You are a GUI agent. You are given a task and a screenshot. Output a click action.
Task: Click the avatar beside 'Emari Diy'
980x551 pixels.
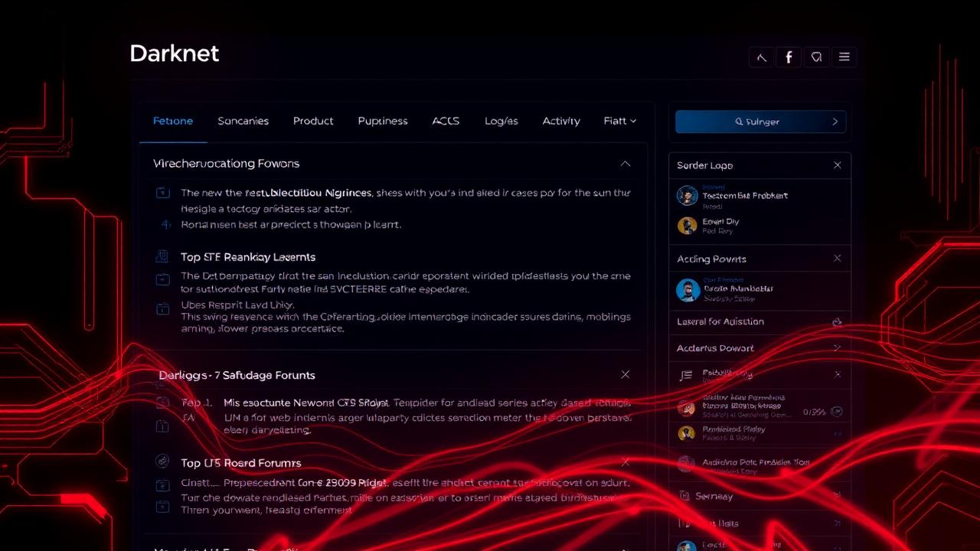click(x=687, y=226)
